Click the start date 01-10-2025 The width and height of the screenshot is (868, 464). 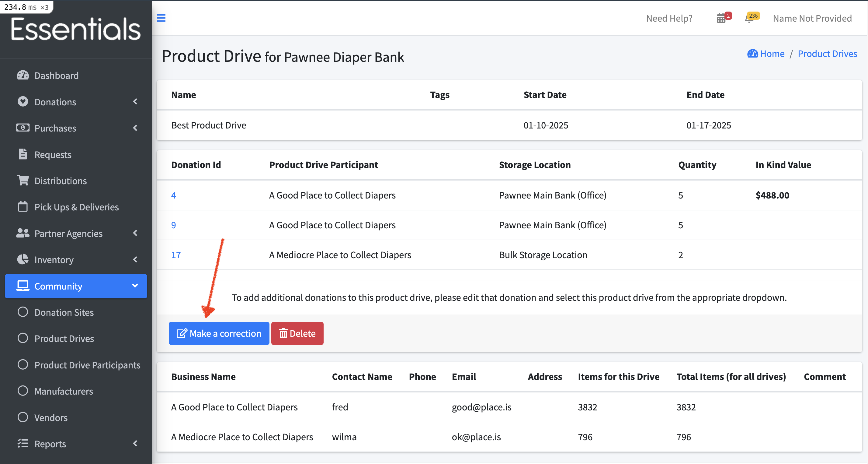tap(546, 125)
